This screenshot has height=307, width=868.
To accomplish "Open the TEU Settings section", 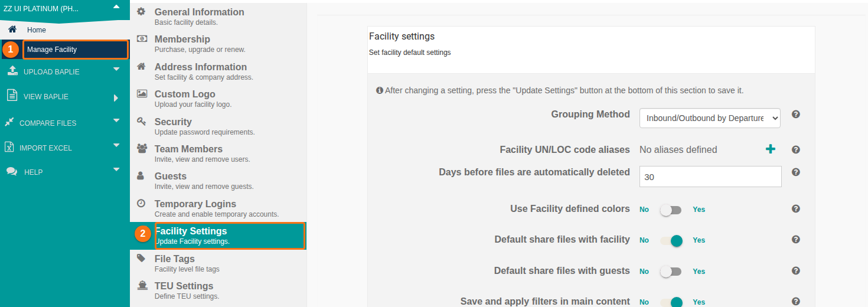I will (x=218, y=290).
